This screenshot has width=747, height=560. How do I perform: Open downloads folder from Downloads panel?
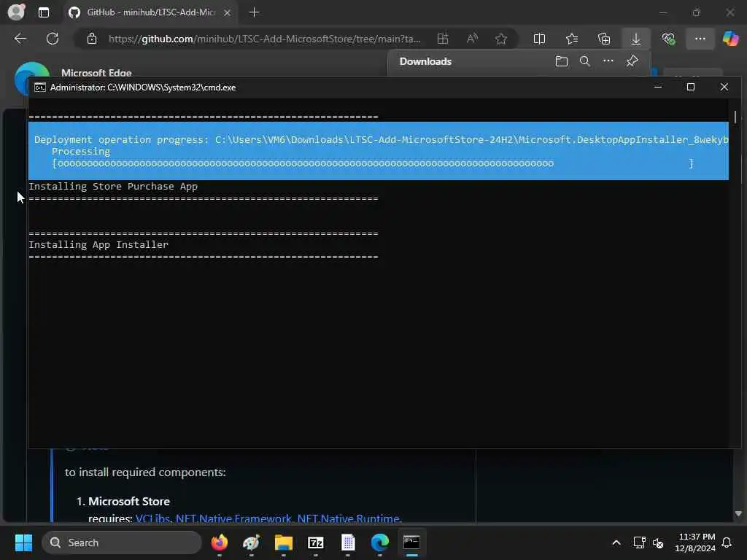coord(562,61)
